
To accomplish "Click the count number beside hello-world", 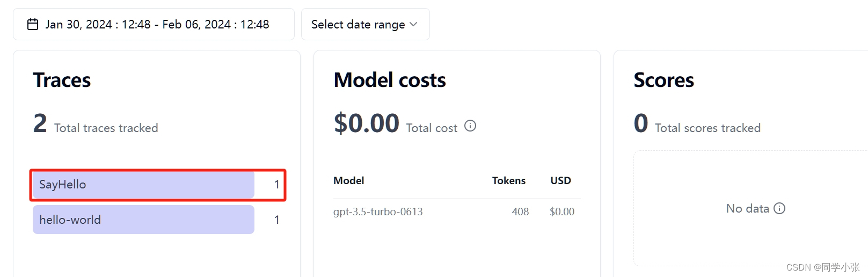I will pyautogui.click(x=277, y=220).
